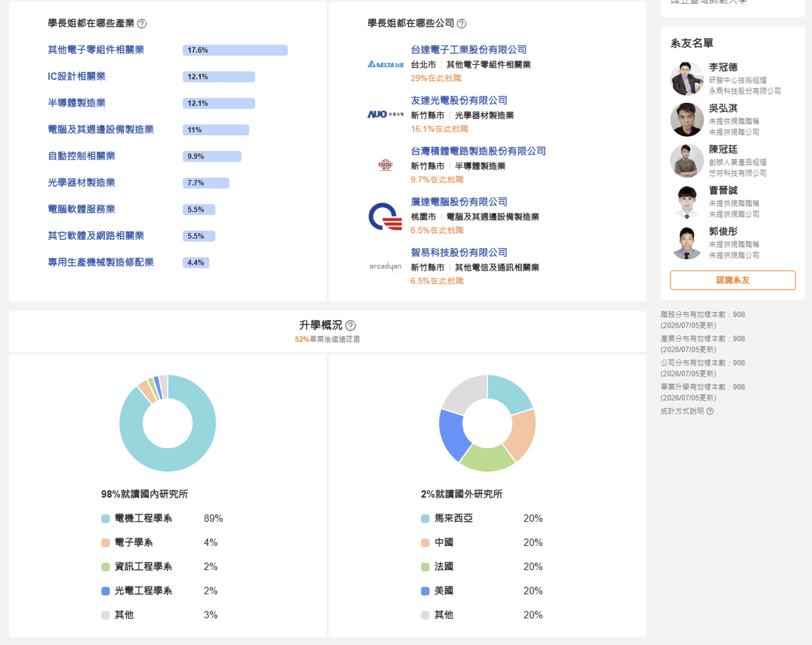Open 李冠德's profile photo
Screen dimensions: 812x645
point(687,78)
